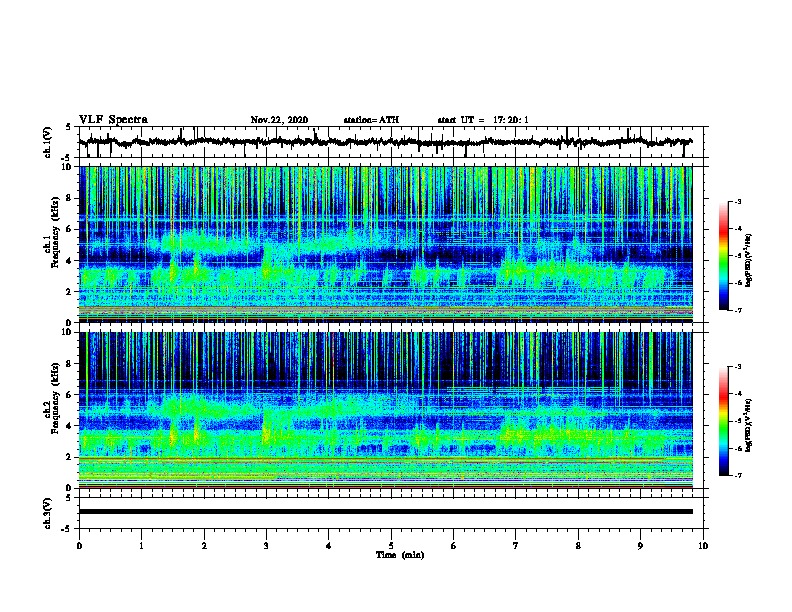Viewport: 792px width, 612px height.
Task: Click the "-5" tick on ch.3(V) axis
Action: (x=66, y=529)
